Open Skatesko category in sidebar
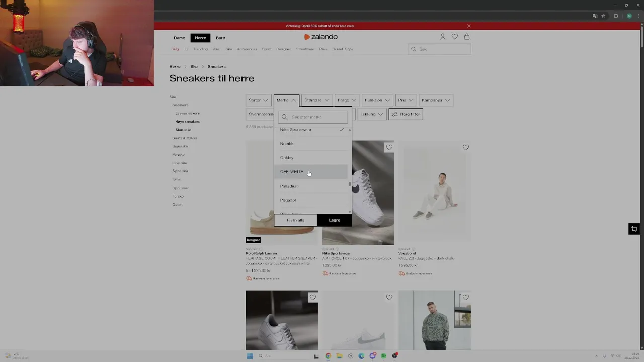This screenshot has width=644, height=362. pyautogui.click(x=183, y=130)
